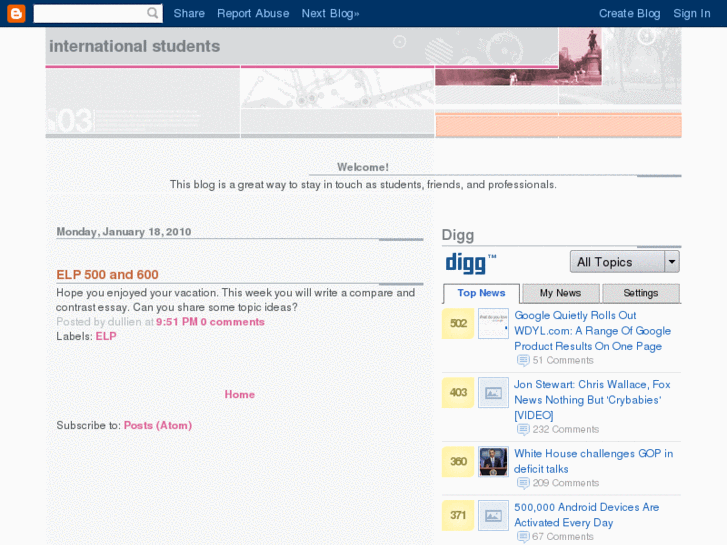Open the digg Settings tab
The width and height of the screenshot is (727, 545).
pyautogui.click(x=641, y=293)
